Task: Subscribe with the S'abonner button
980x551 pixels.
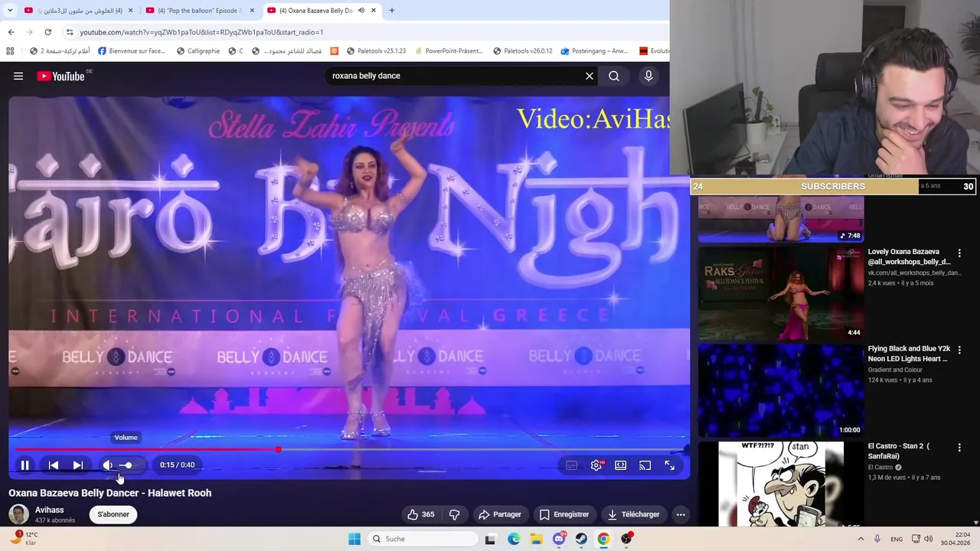Action: [113, 514]
